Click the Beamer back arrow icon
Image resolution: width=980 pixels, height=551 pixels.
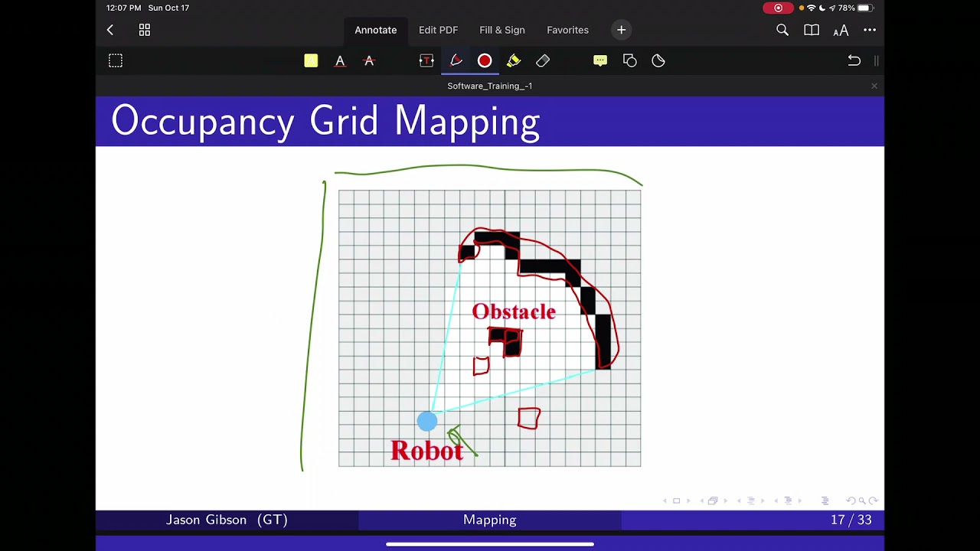pyautogui.click(x=850, y=500)
